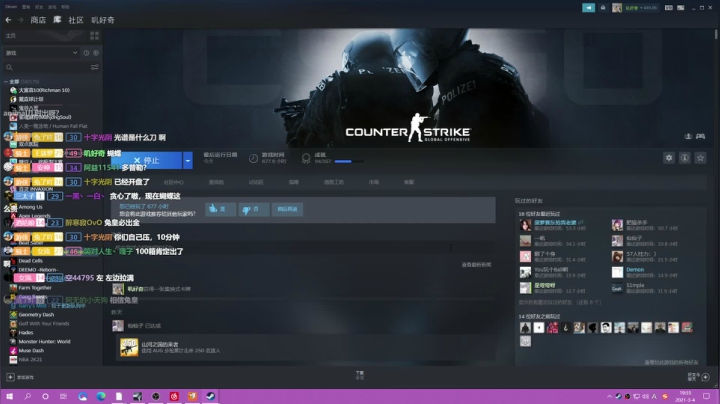Open game settings gear icon

(x=669, y=158)
